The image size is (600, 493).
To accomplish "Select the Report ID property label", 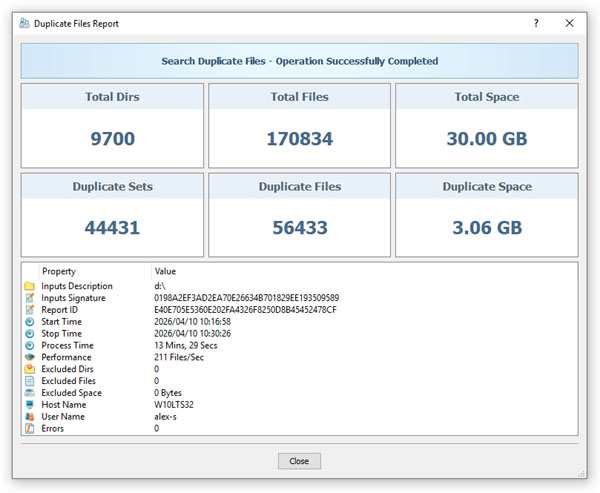I will pos(59,310).
